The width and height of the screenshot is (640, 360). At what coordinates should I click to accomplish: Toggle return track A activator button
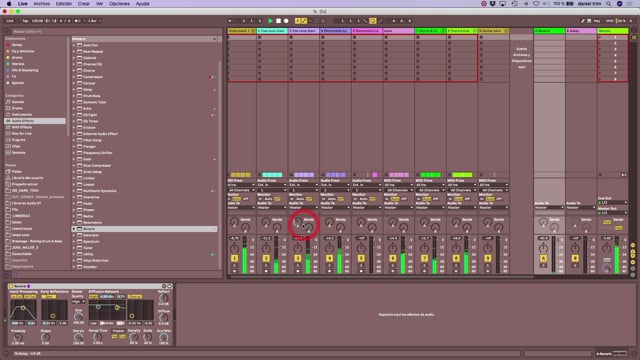click(543, 258)
